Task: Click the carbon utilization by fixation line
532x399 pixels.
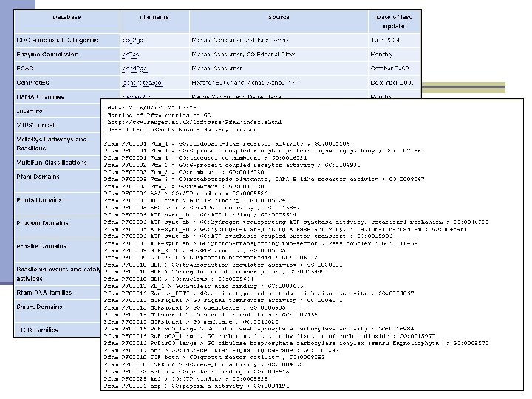Action: click(270, 336)
